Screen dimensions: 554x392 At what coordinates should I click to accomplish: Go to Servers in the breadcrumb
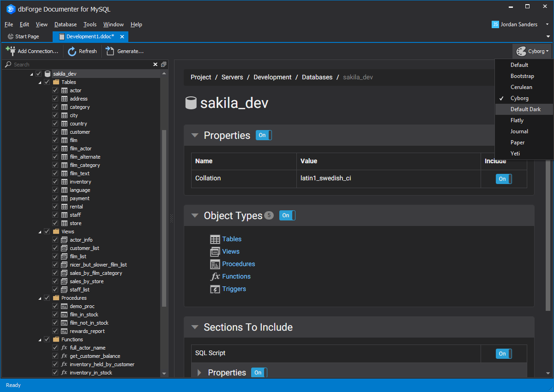232,77
